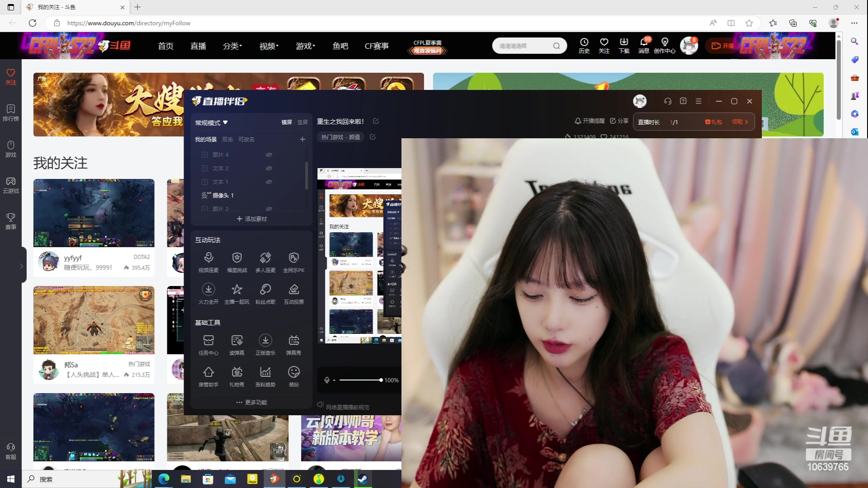Open the 礼物秀 gift show tool
The width and height of the screenshot is (868, 488).
pyautogui.click(x=237, y=377)
